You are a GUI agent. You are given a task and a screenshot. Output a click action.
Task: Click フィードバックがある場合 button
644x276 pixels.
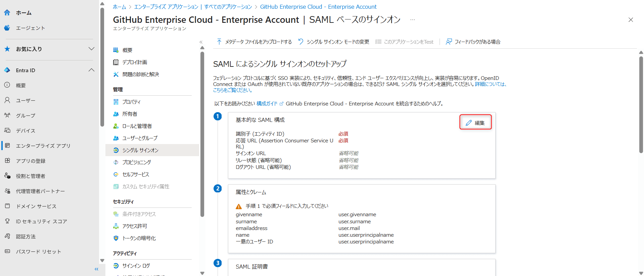(x=473, y=42)
